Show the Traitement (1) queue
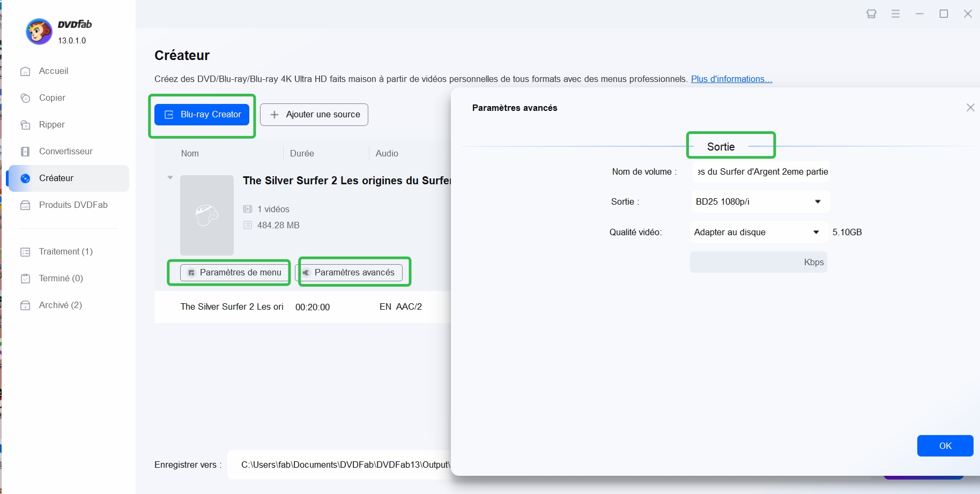Image resolution: width=980 pixels, height=494 pixels. tap(66, 251)
